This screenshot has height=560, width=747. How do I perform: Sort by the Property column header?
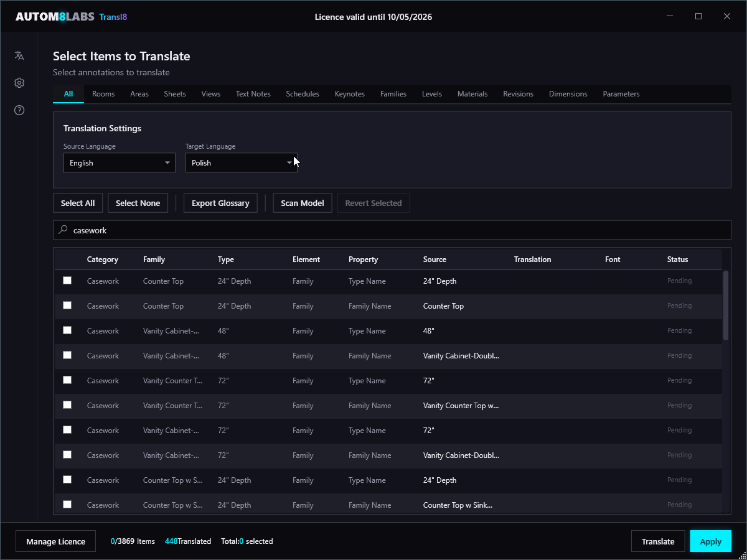364,259
